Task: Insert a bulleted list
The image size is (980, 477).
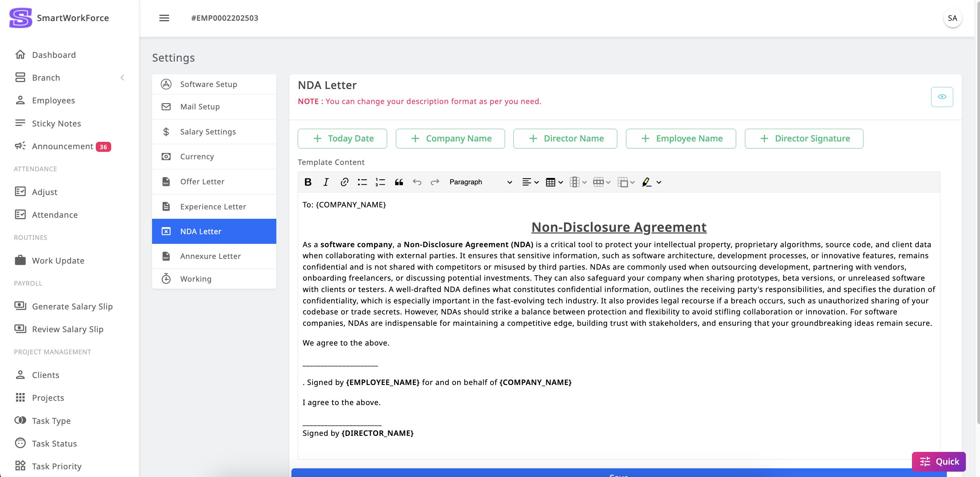Action: [362, 182]
